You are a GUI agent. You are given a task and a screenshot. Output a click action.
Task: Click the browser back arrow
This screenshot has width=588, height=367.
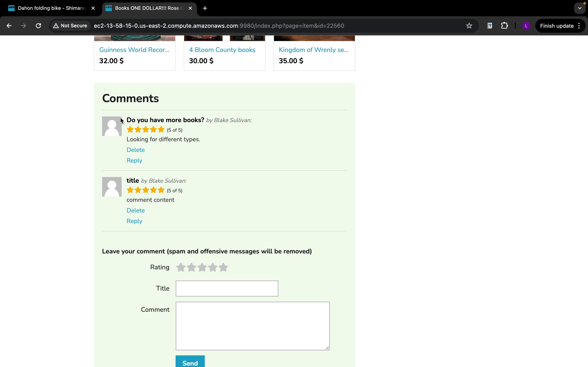tap(9, 26)
